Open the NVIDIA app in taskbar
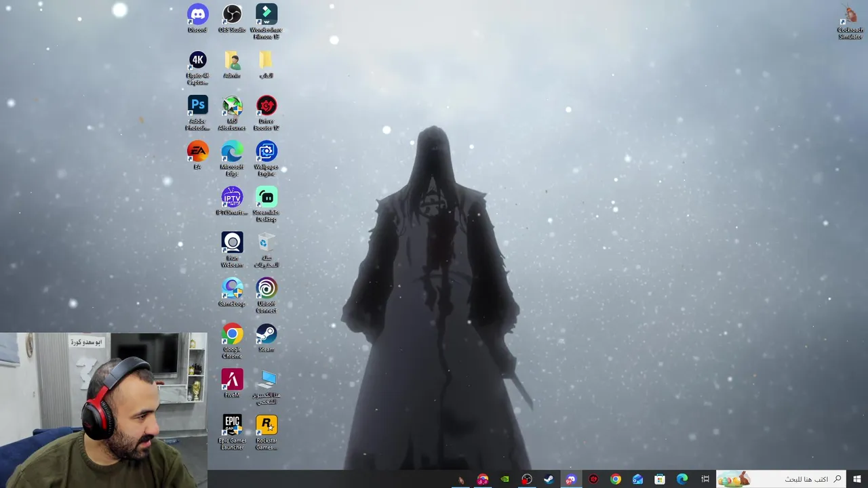The image size is (868, 488). (x=505, y=479)
